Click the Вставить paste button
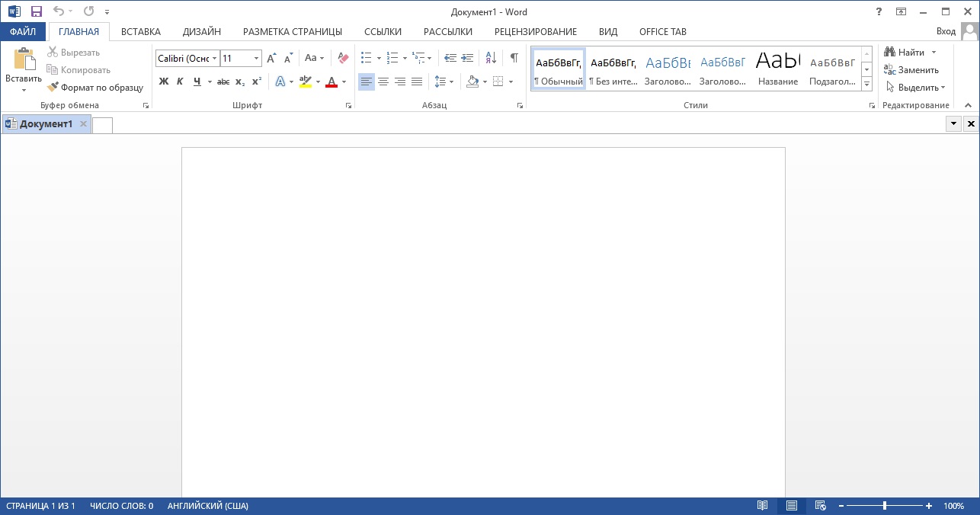This screenshot has width=980, height=515. click(24, 59)
